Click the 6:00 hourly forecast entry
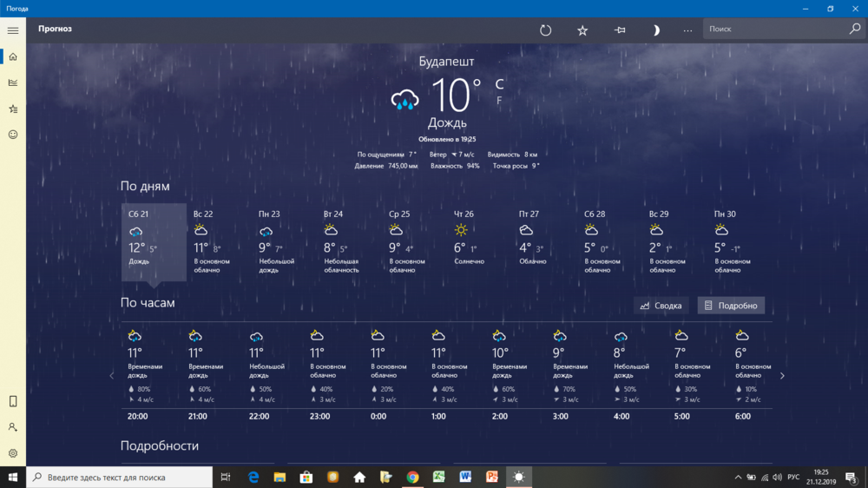 click(753, 376)
